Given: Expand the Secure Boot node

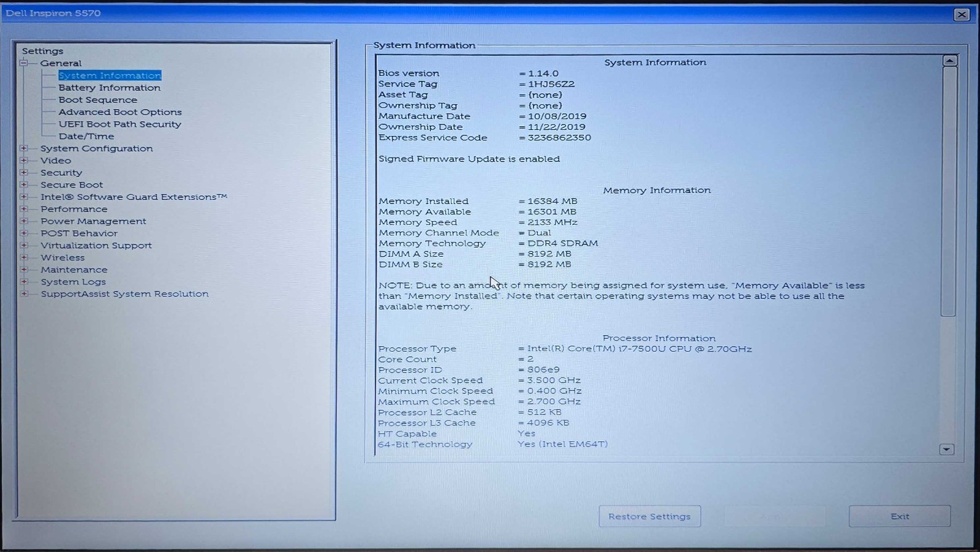Looking at the screenshot, I should pos(23,184).
